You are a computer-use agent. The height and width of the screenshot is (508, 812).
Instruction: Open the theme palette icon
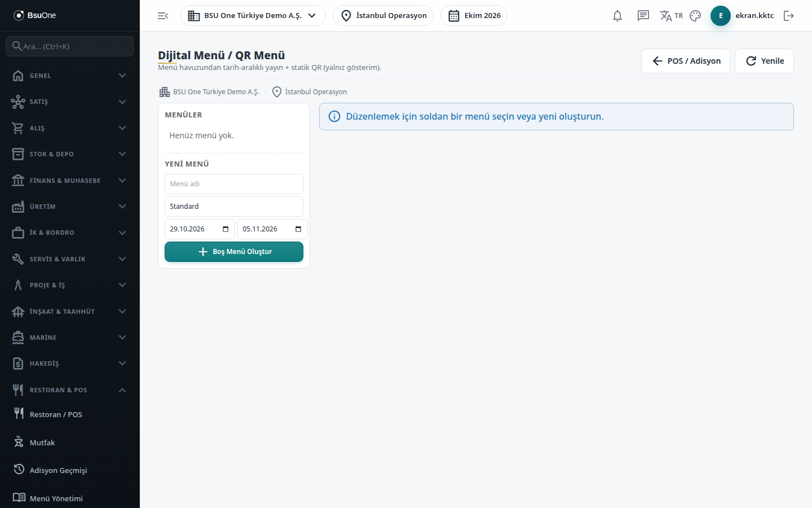695,16
